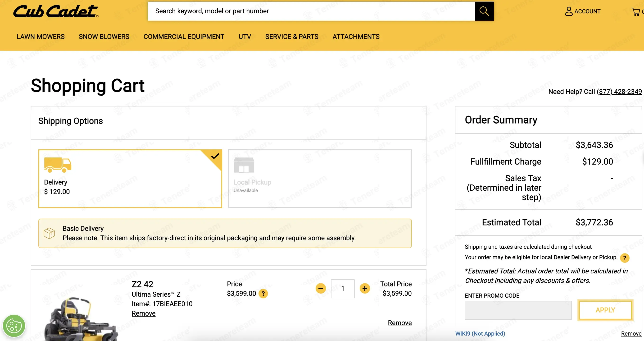Viewport: 644px width, 341px height.
Task: Click the Local Pickup store icon
Action: (x=244, y=165)
